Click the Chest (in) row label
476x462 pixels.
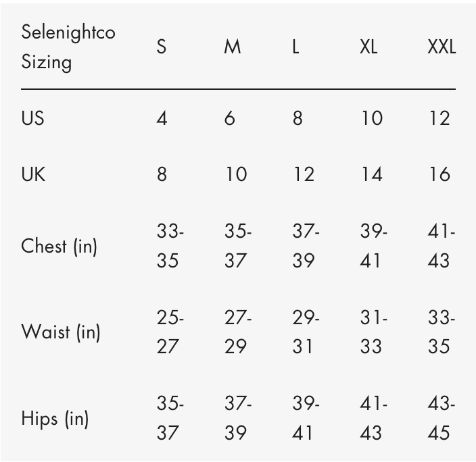click(x=59, y=246)
